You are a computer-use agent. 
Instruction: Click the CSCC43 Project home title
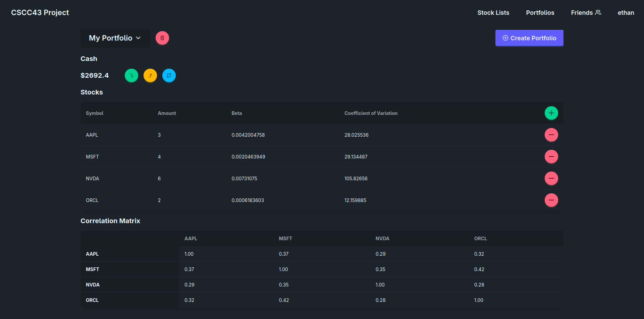click(x=40, y=12)
